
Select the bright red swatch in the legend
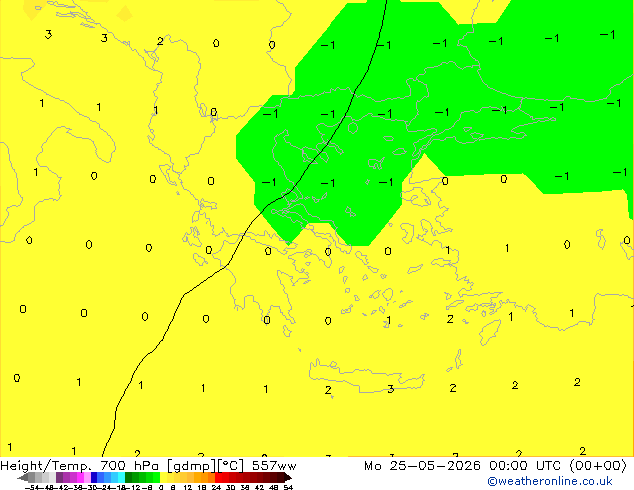(x=218, y=477)
